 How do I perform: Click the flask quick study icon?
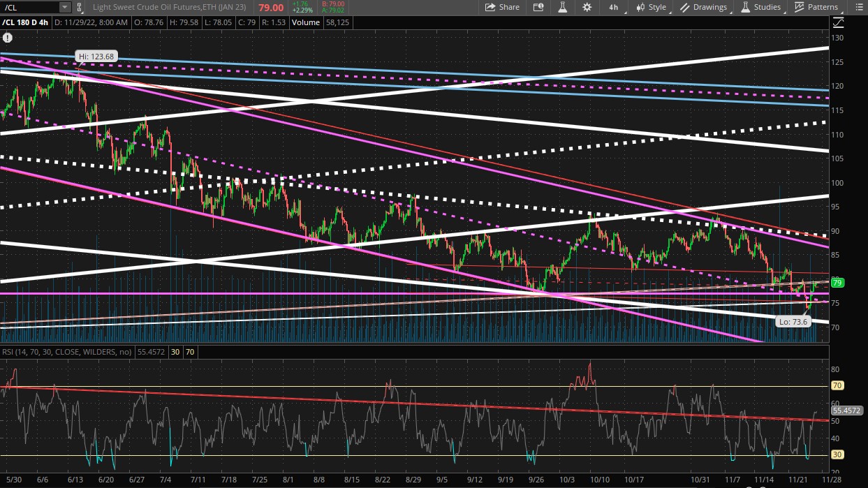[x=561, y=7]
